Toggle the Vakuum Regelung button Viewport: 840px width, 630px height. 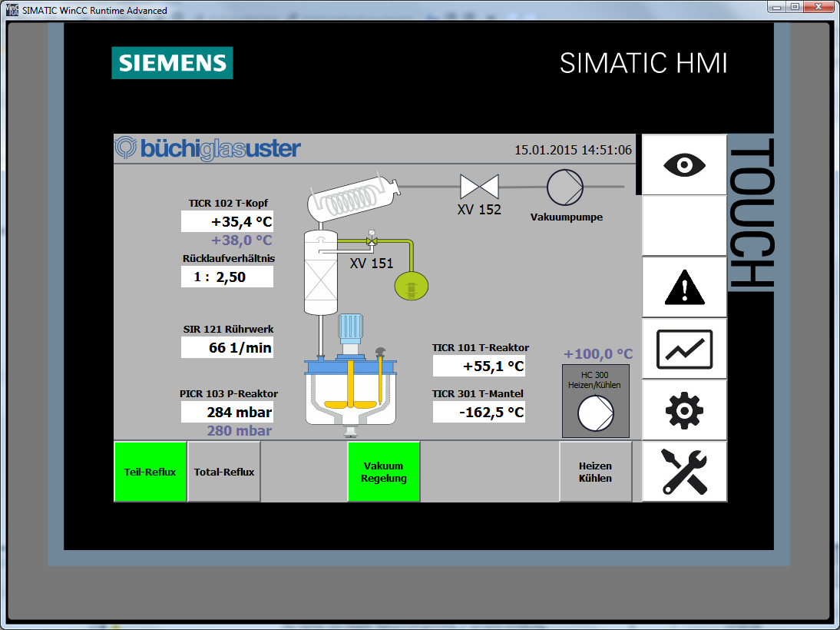coord(384,472)
